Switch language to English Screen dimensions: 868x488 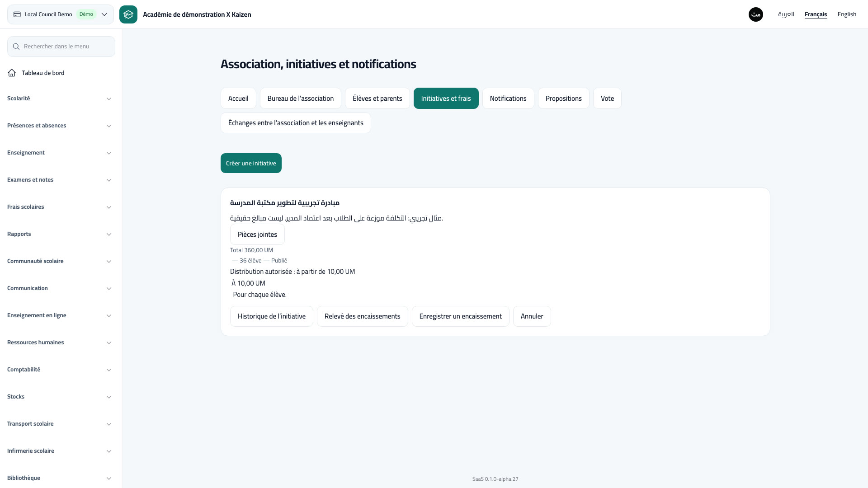click(847, 14)
